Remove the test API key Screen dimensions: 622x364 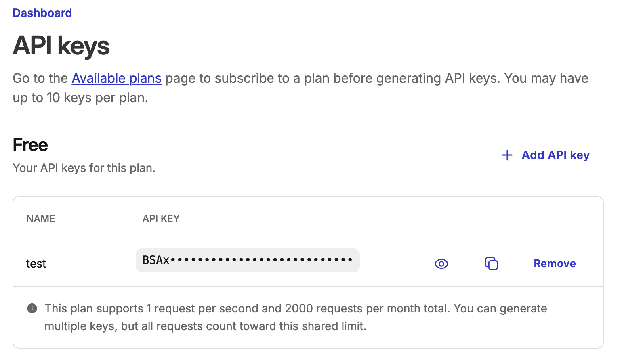555,264
